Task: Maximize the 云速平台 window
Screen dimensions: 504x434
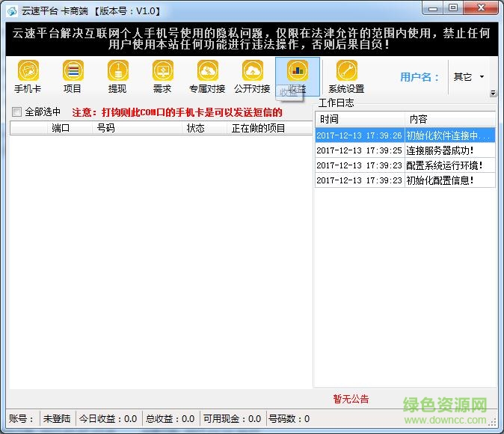Action: [453, 8]
